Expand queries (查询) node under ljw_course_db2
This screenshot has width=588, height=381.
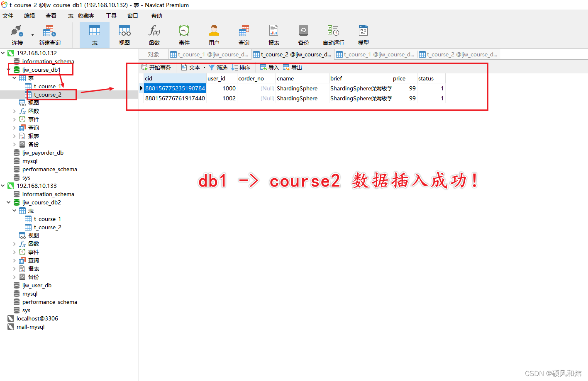(x=15, y=260)
